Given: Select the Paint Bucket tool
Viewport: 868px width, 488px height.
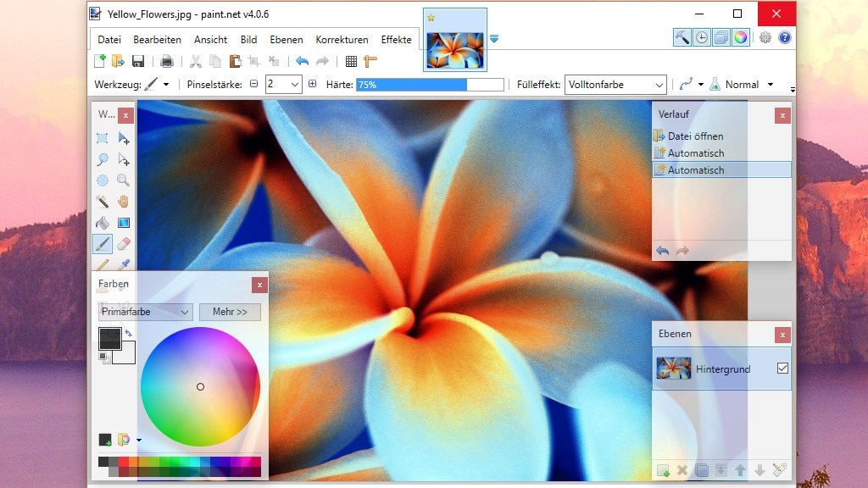Looking at the screenshot, I should pyautogui.click(x=103, y=223).
